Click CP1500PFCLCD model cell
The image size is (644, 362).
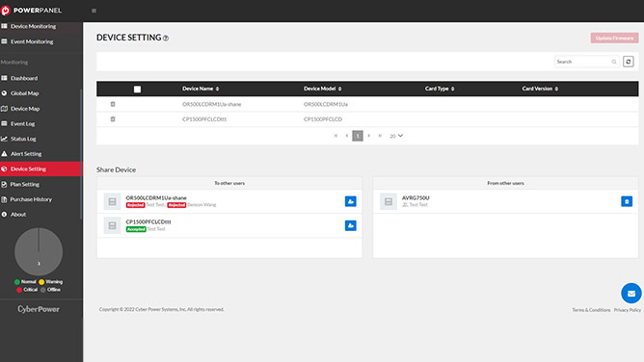pos(323,119)
